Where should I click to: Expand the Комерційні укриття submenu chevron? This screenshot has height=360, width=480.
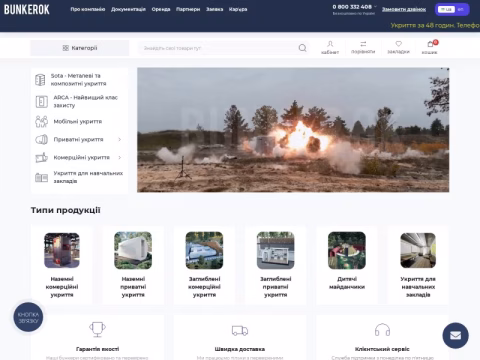click(x=120, y=157)
